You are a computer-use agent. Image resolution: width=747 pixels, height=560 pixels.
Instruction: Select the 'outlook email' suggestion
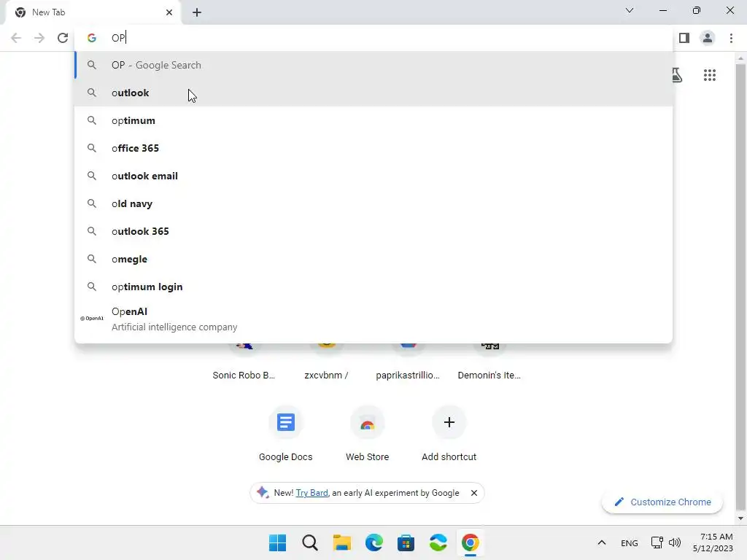pos(374,176)
